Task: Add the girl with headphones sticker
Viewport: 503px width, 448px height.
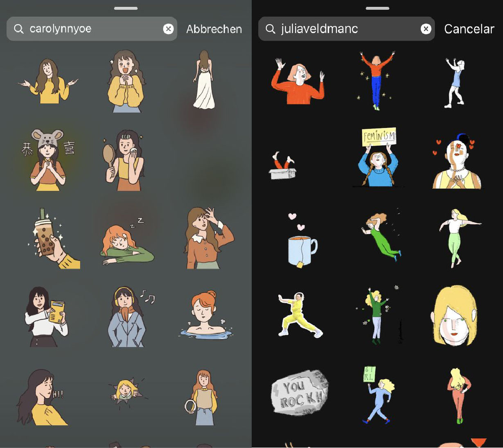Action: pos(127,317)
